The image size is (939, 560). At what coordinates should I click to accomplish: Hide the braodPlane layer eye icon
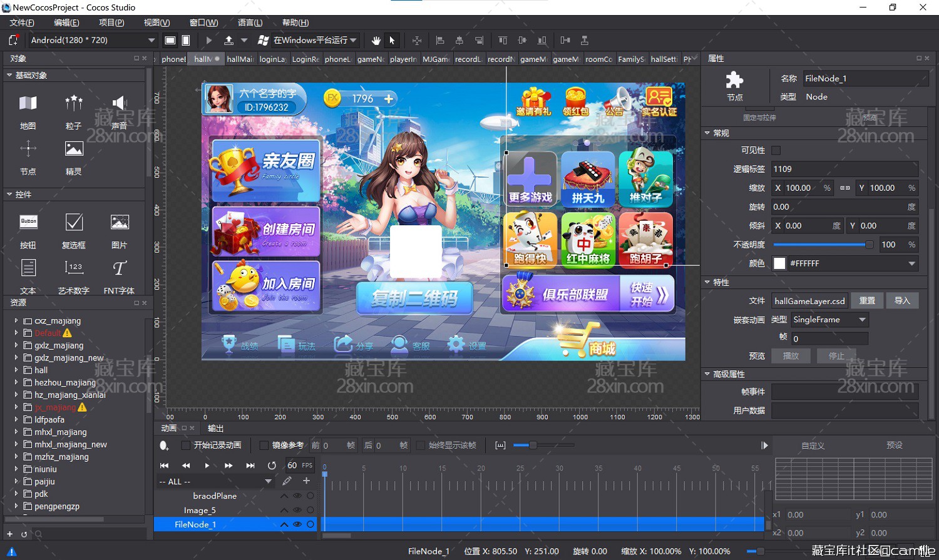tap(297, 496)
